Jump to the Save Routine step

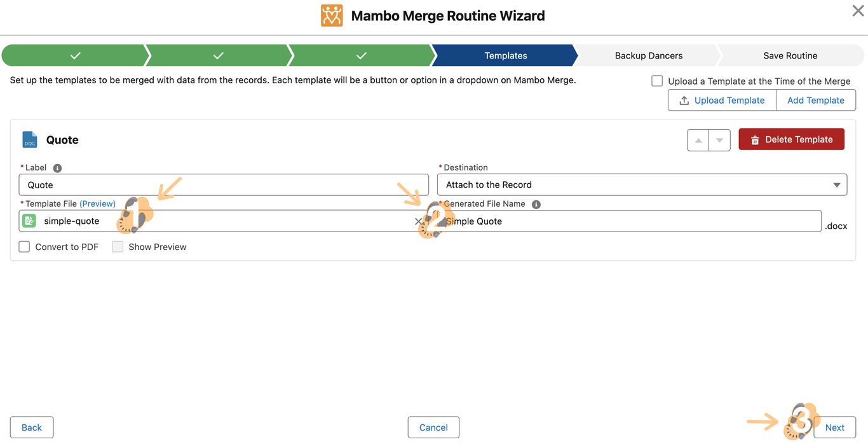pos(790,56)
